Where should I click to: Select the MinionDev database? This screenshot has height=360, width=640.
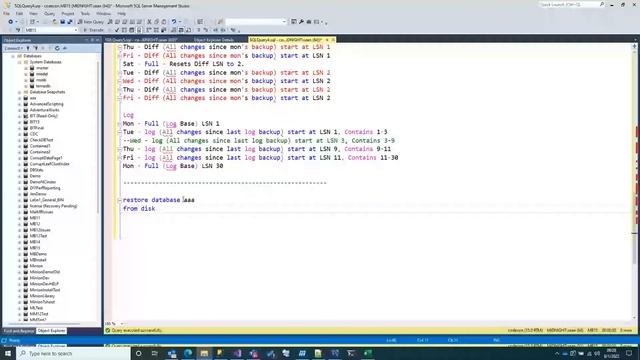coord(40,278)
